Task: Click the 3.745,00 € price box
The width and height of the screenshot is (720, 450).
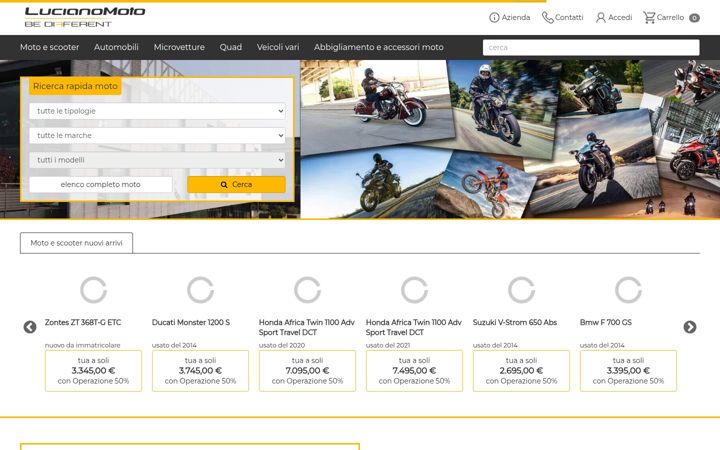Action: tap(200, 371)
